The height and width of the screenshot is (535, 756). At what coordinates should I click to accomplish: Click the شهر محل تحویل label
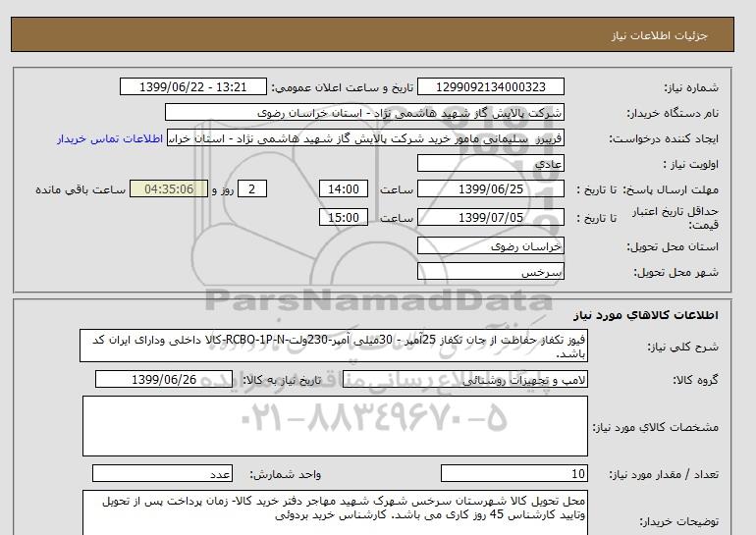tap(675, 272)
